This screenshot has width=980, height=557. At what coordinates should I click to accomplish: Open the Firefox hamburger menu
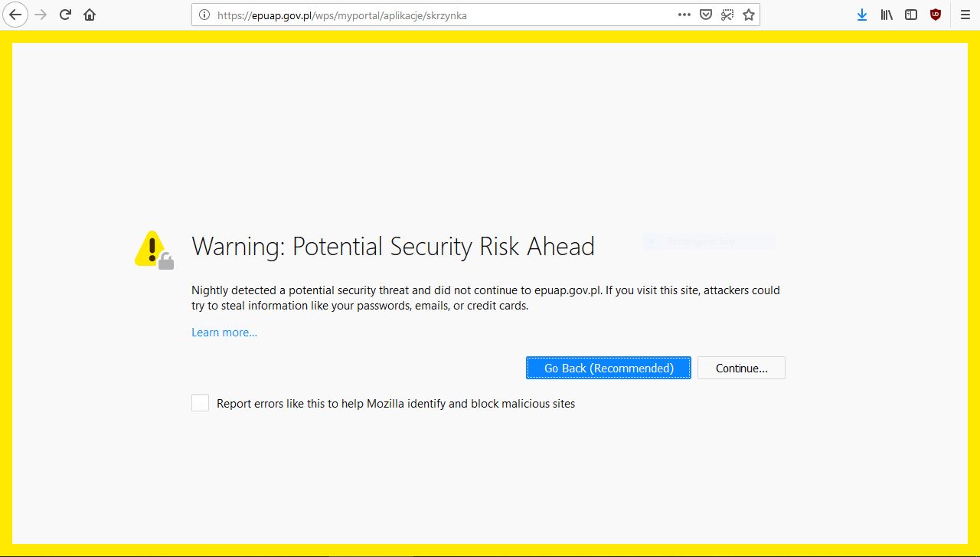point(965,15)
